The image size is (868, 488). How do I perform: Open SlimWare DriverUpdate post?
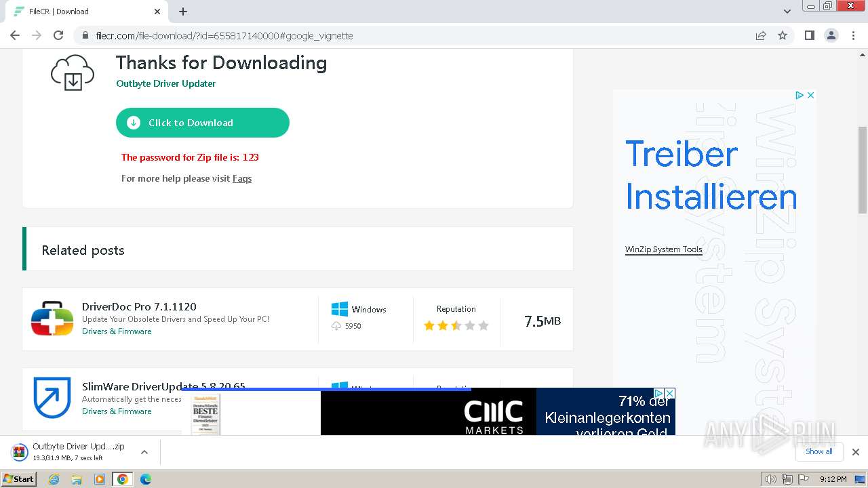click(x=163, y=386)
